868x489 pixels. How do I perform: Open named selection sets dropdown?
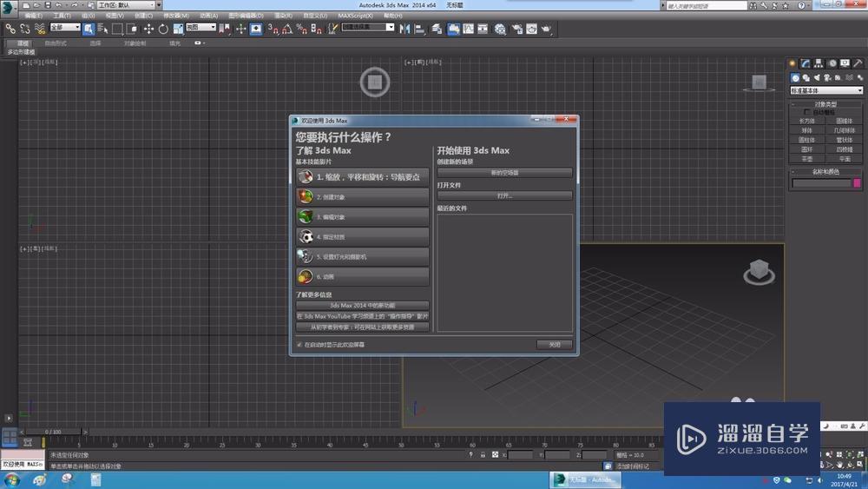pos(367,27)
